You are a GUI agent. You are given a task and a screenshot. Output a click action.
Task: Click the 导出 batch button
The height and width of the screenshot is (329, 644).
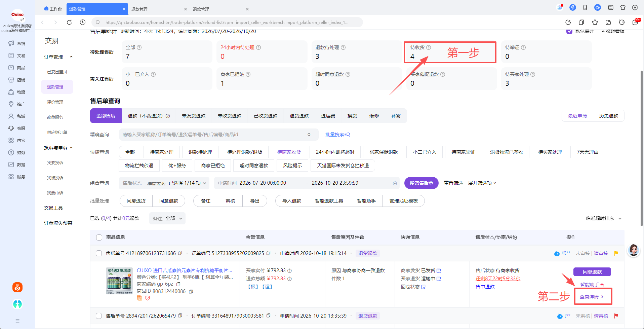255,201
